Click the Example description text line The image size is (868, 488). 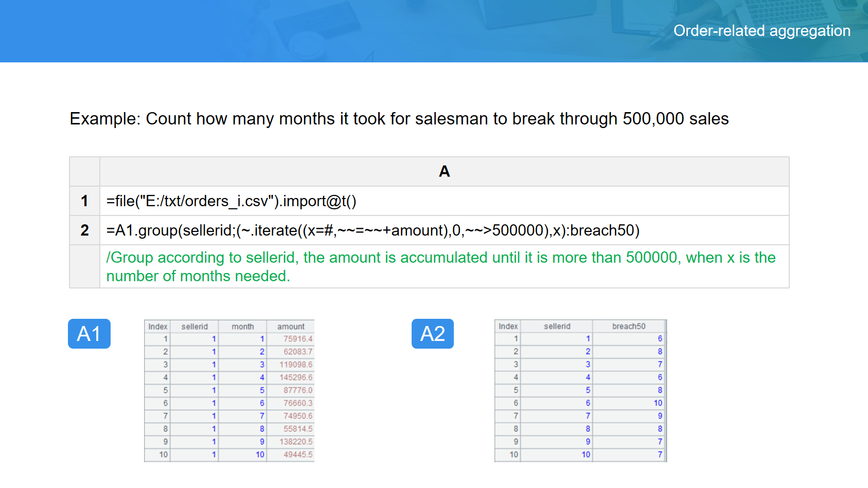399,119
